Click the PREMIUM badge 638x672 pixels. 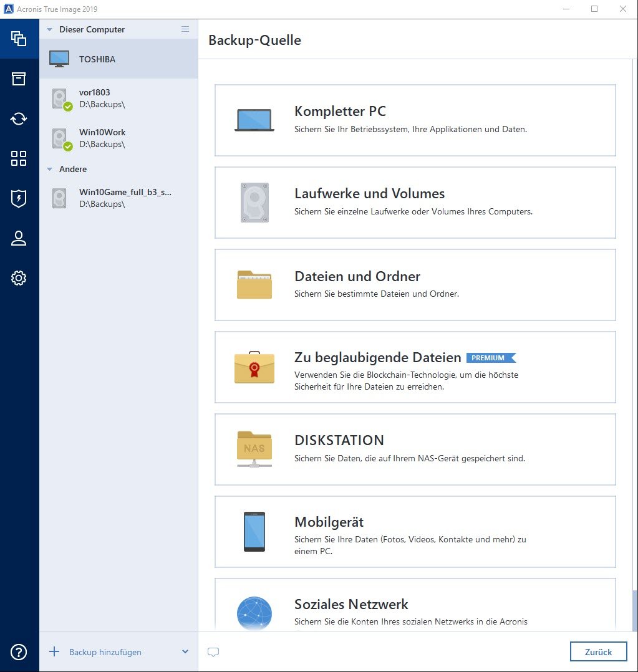click(491, 358)
